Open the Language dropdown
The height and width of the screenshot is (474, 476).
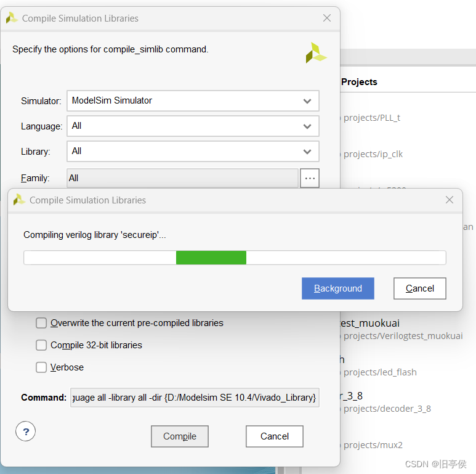193,126
